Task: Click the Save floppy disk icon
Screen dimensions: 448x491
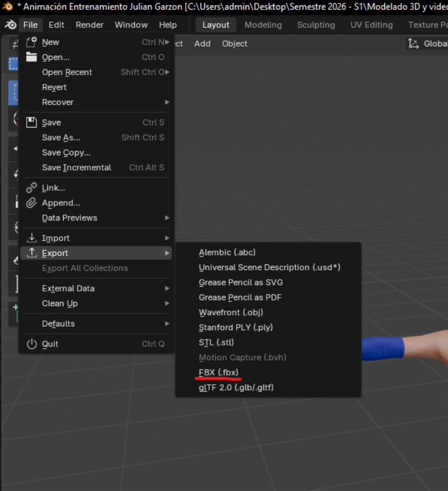Action: point(31,122)
